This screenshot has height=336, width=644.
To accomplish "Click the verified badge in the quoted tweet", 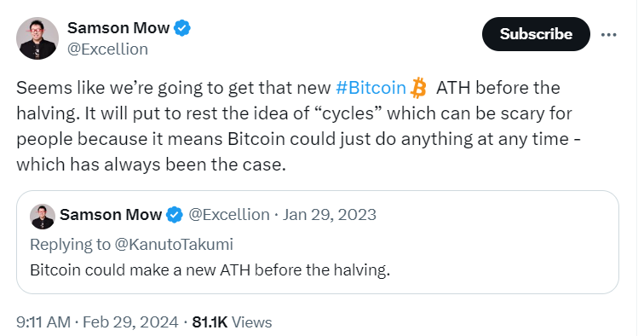I will [x=175, y=215].
